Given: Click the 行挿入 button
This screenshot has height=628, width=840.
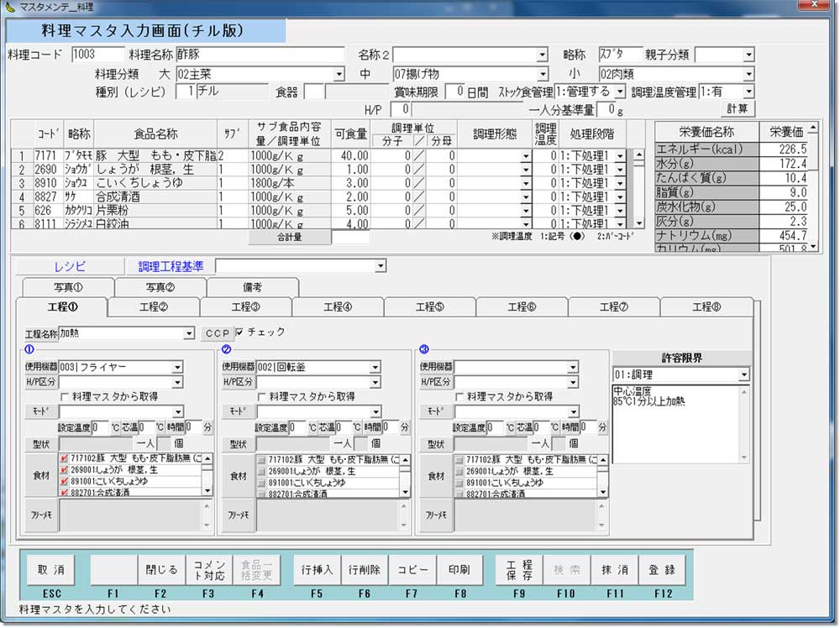Looking at the screenshot, I should (317, 569).
